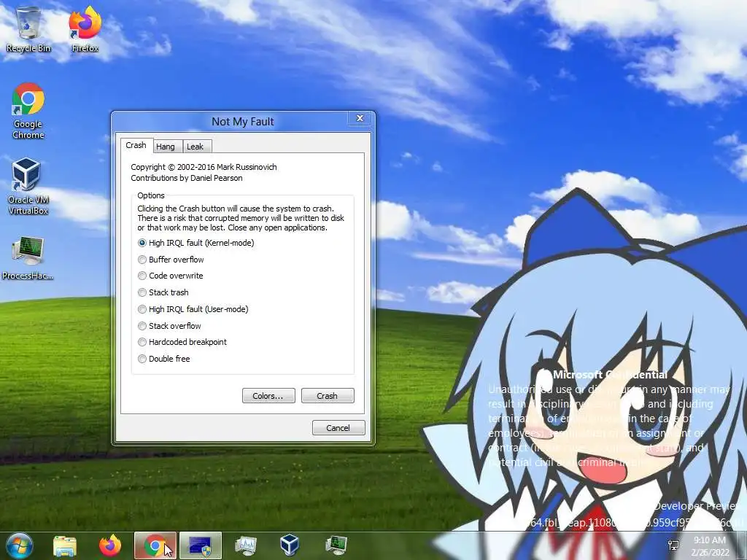Select the Oracle VM VirtualBox desktop icon
This screenshot has width=747, height=560.
tap(28, 187)
